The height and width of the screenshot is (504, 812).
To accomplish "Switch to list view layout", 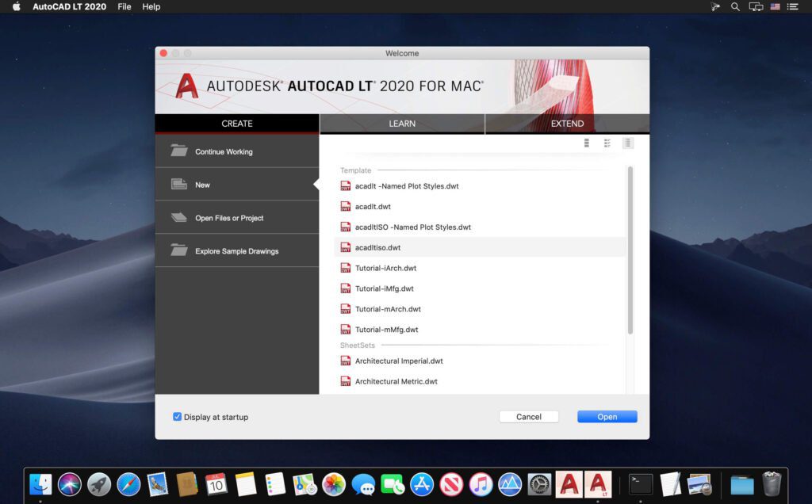I will tap(585, 143).
